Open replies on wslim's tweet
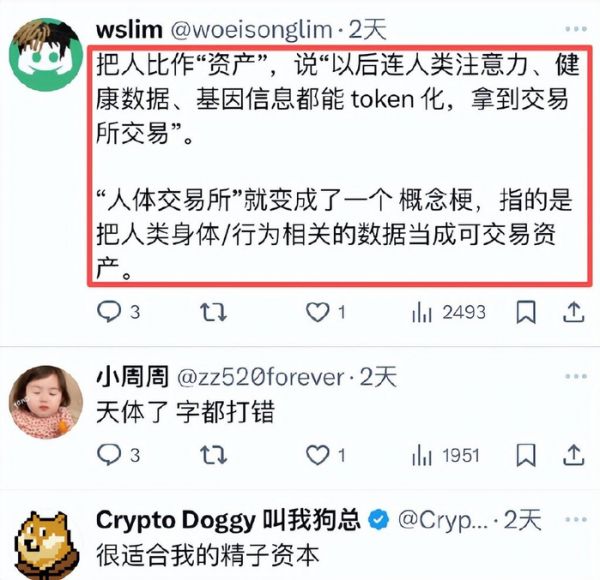 click(118, 311)
